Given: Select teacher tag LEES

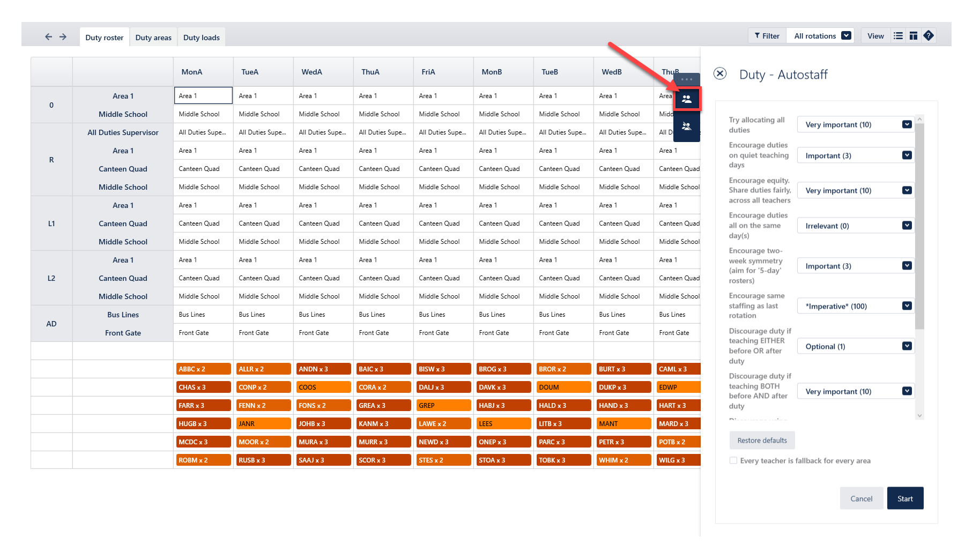Looking at the screenshot, I should pyautogui.click(x=503, y=424).
